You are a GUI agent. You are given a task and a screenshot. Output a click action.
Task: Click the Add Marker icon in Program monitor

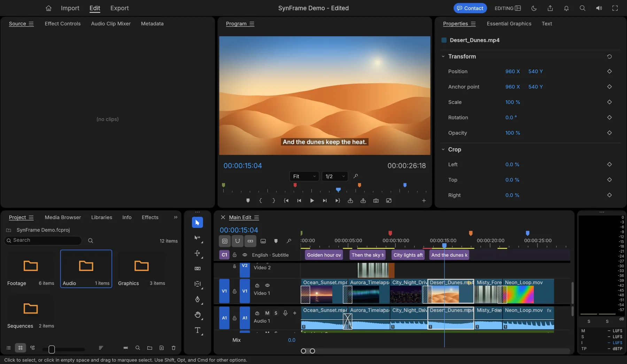tap(248, 201)
